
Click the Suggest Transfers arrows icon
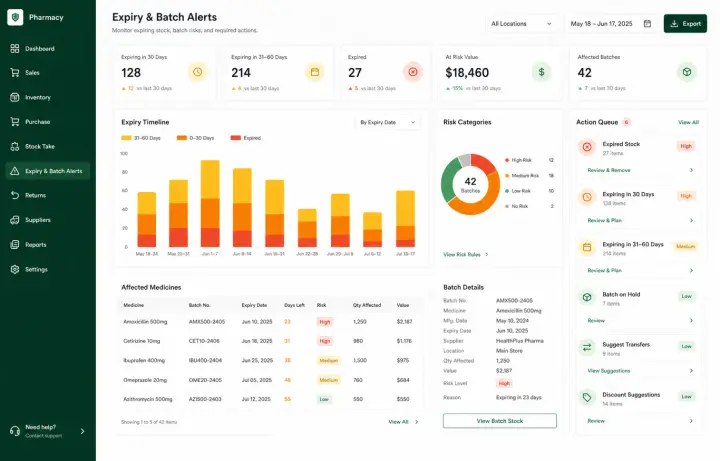pyautogui.click(x=587, y=347)
